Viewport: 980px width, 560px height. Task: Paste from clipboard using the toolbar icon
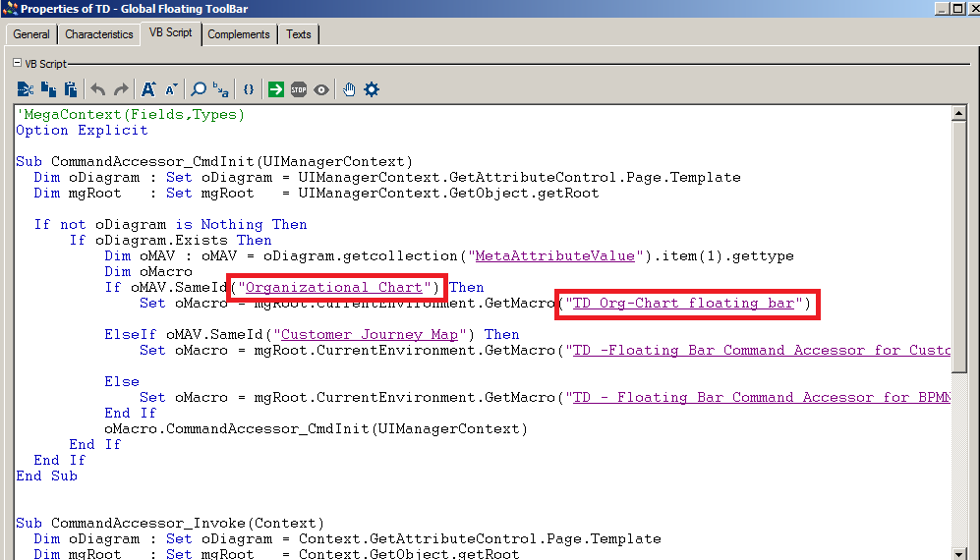coord(70,89)
